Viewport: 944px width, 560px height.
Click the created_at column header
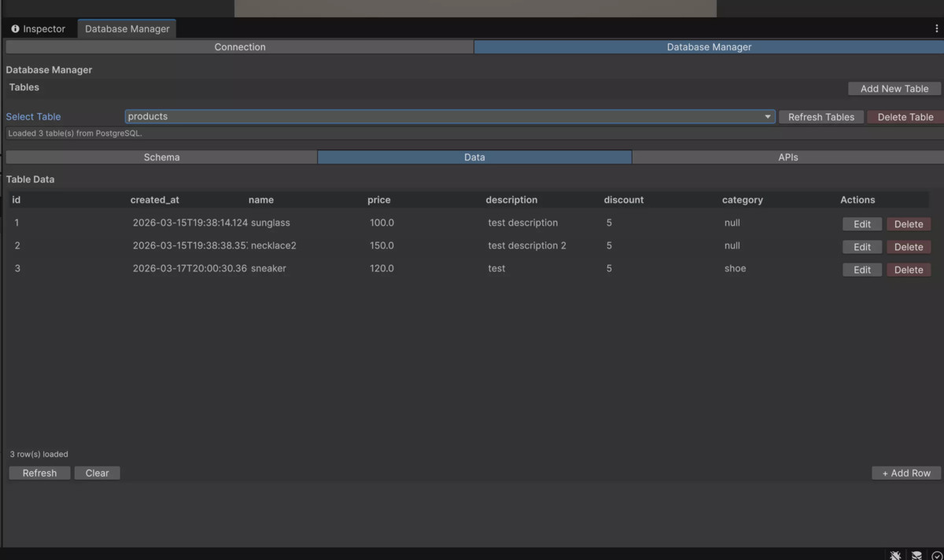(155, 200)
